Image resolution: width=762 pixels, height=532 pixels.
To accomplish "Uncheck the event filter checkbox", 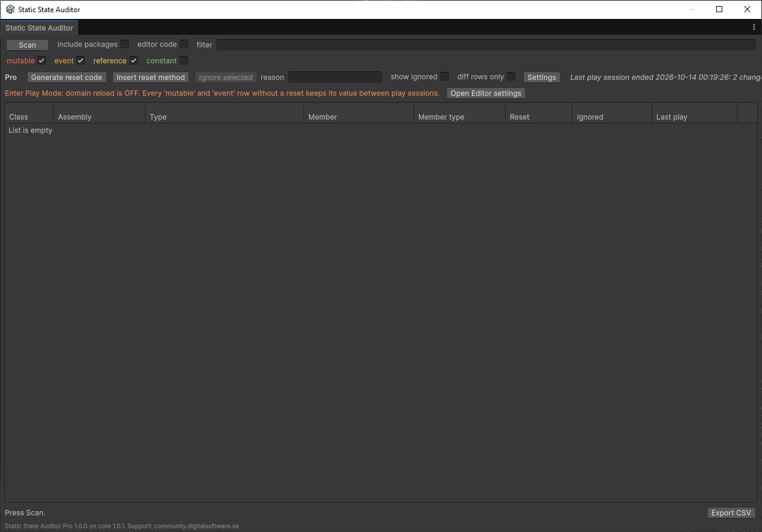I will 81,60.
